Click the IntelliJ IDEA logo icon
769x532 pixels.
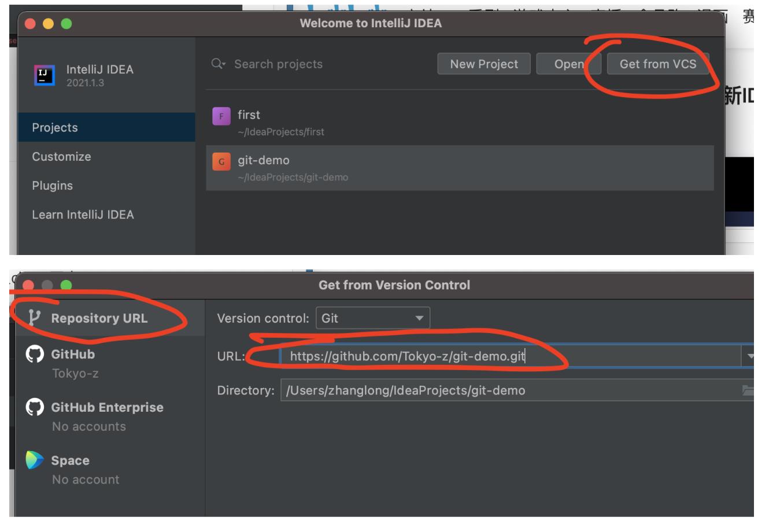click(x=45, y=75)
